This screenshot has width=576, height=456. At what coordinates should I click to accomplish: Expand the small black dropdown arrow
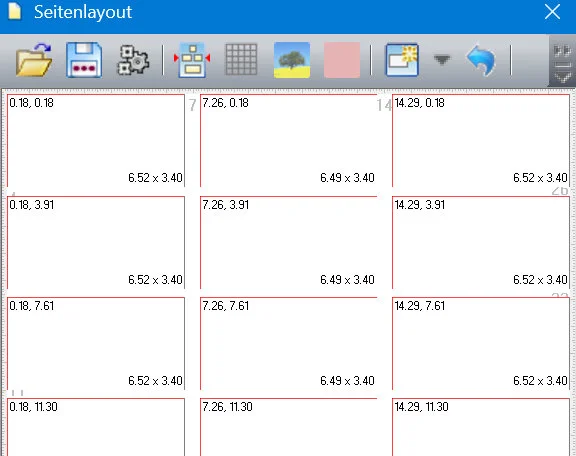click(x=442, y=59)
